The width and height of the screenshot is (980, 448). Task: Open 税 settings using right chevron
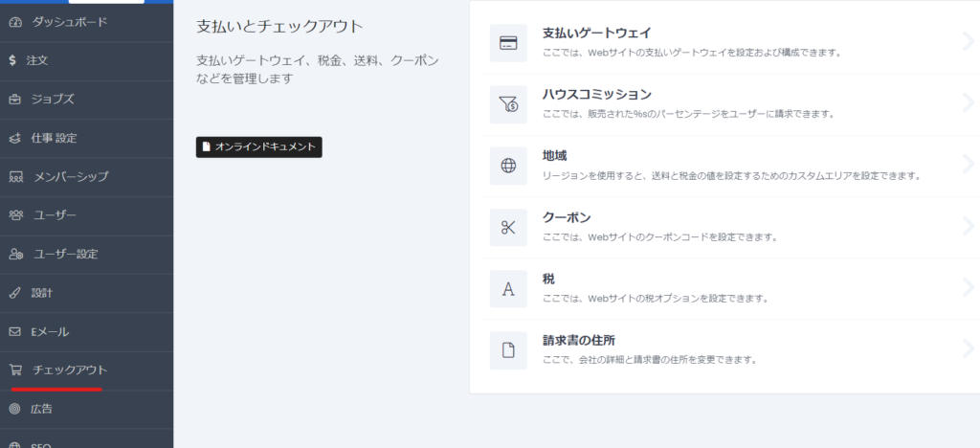click(x=969, y=287)
